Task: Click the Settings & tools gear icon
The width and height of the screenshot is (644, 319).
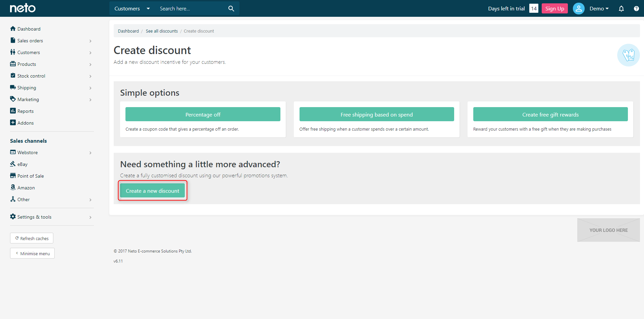Action: click(x=13, y=217)
